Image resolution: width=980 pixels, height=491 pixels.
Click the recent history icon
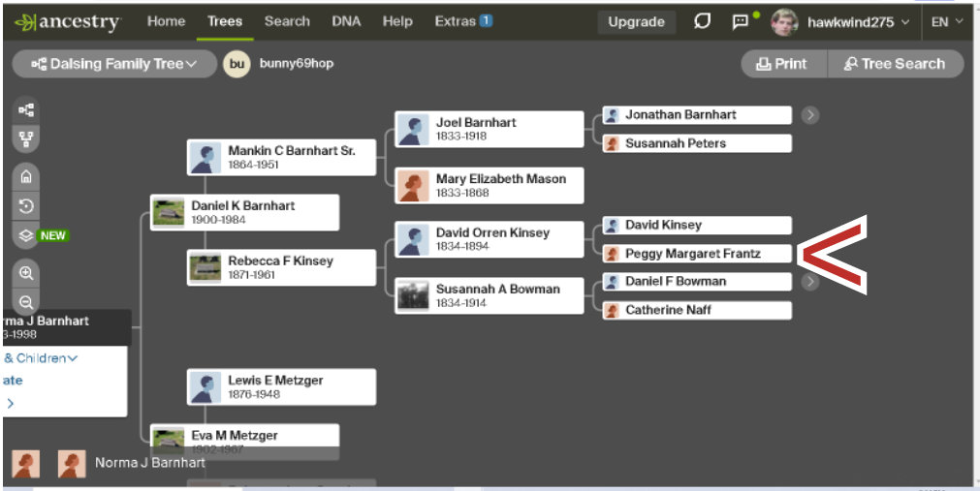(26, 205)
